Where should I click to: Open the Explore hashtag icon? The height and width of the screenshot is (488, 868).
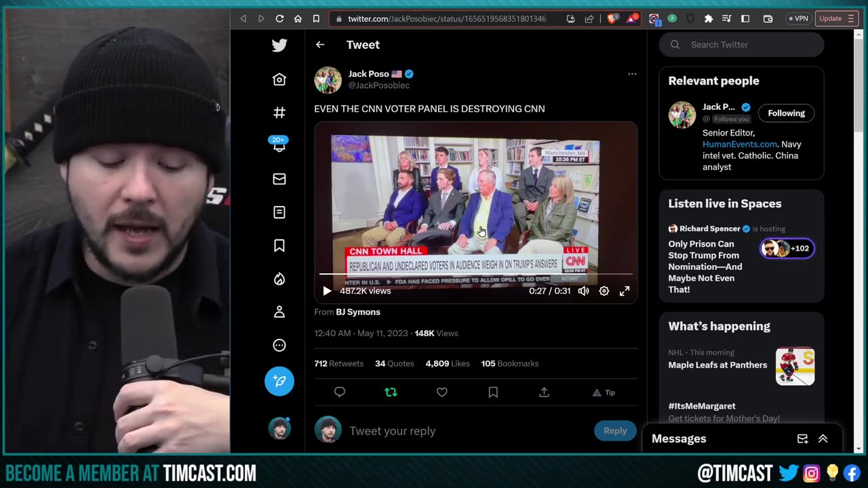(279, 113)
